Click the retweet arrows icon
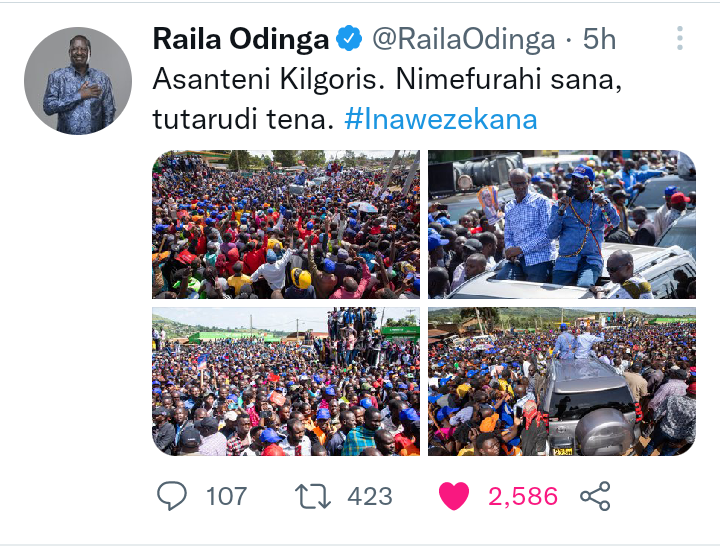Viewport: 720px width, 558px height. 312,496
